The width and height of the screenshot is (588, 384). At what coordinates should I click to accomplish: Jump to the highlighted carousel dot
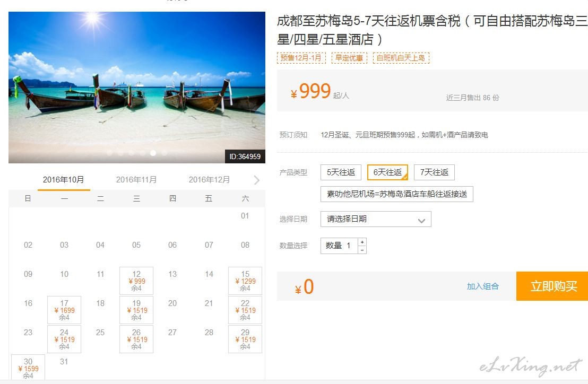[x=153, y=153]
